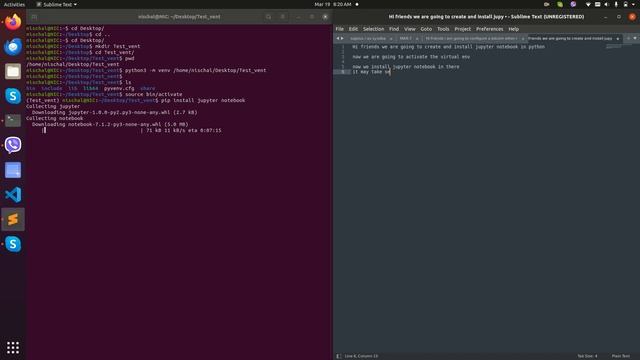Click 'now we are going to activate' line
This screenshot has height=360, width=640.
tap(411, 57)
